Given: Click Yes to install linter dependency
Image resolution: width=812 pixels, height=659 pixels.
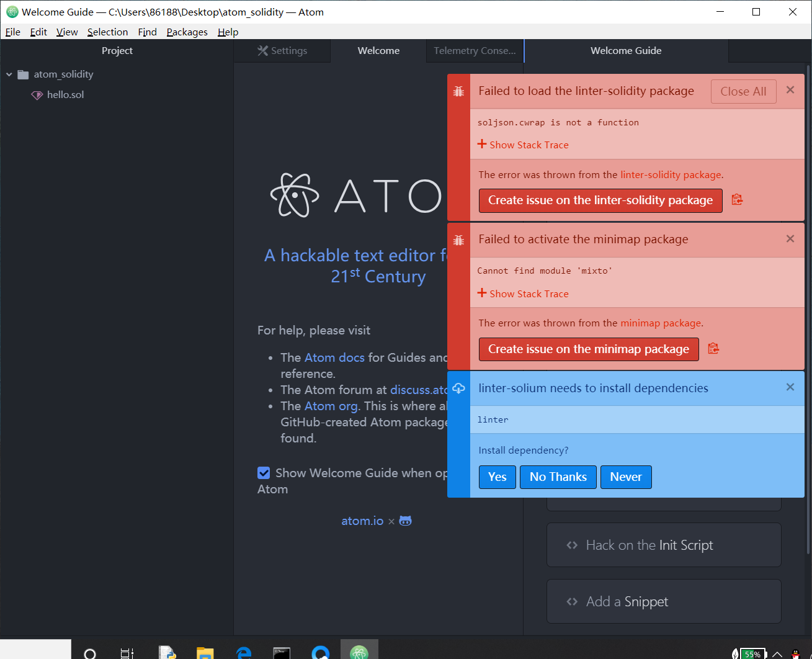Looking at the screenshot, I should click(497, 477).
